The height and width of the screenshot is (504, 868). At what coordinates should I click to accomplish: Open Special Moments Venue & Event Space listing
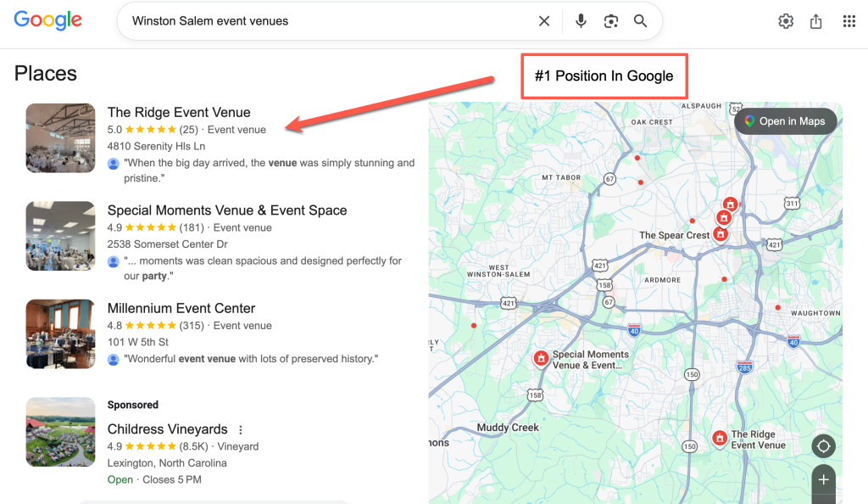(x=227, y=210)
